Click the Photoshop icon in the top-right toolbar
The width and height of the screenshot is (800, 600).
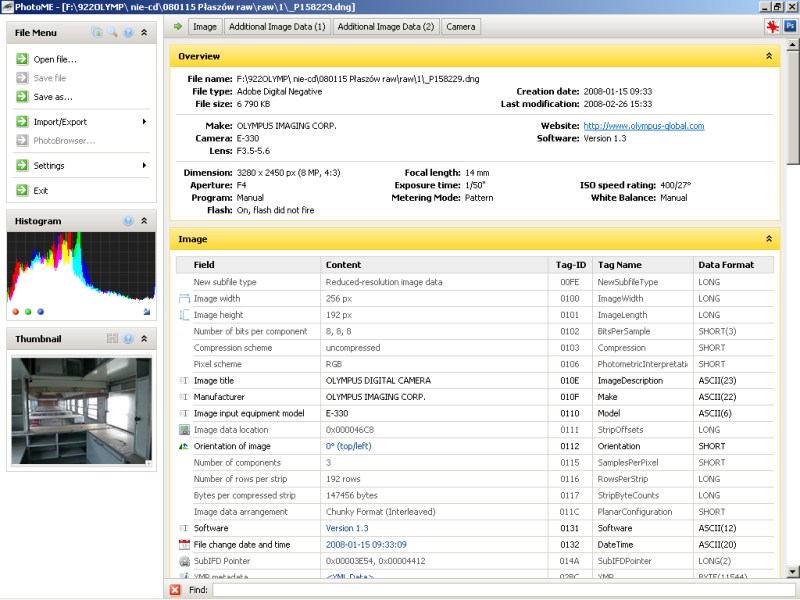tap(789, 26)
